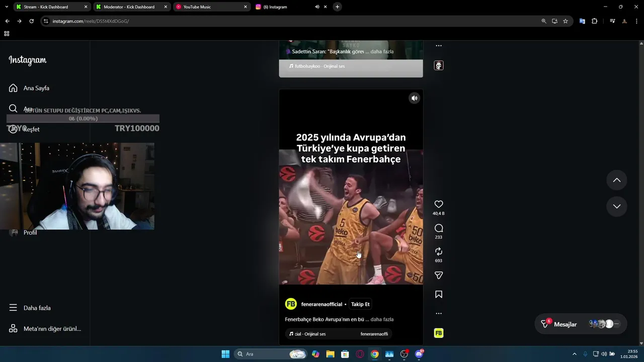
Task: Save the reel with the bookmark icon
Action: 439,295
